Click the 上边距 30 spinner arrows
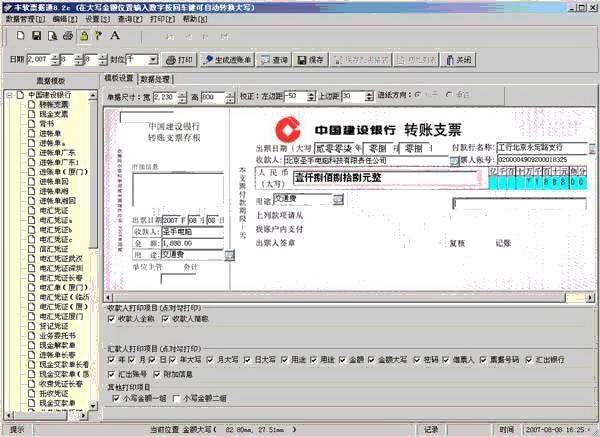Screen dimensions: 600x437 point(369,97)
